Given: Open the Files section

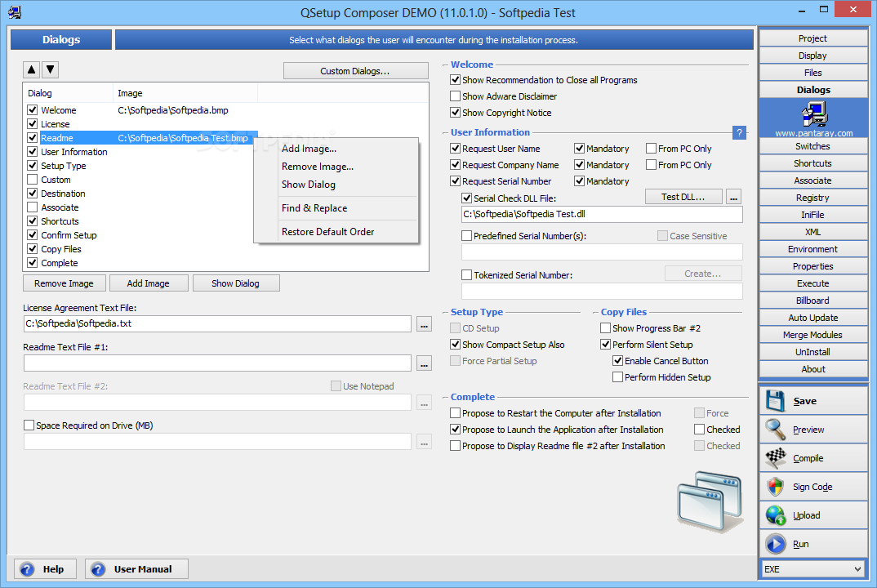Looking at the screenshot, I should [812, 73].
